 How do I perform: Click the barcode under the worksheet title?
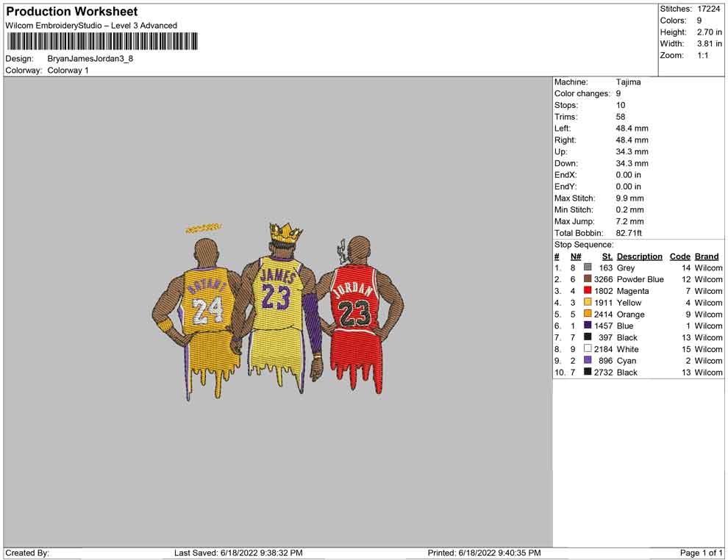tap(101, 41)
